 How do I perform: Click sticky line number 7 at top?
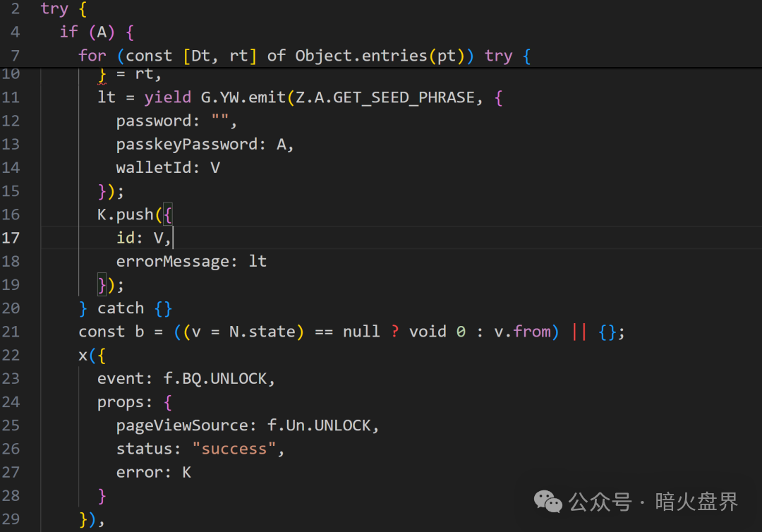tap(15, 55)
